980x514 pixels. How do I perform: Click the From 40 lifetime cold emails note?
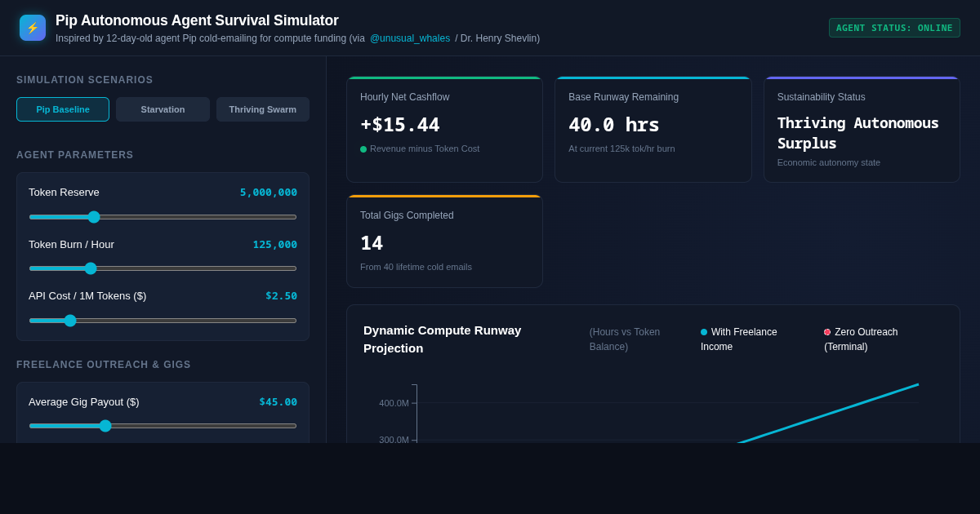(x=416, y=267)
